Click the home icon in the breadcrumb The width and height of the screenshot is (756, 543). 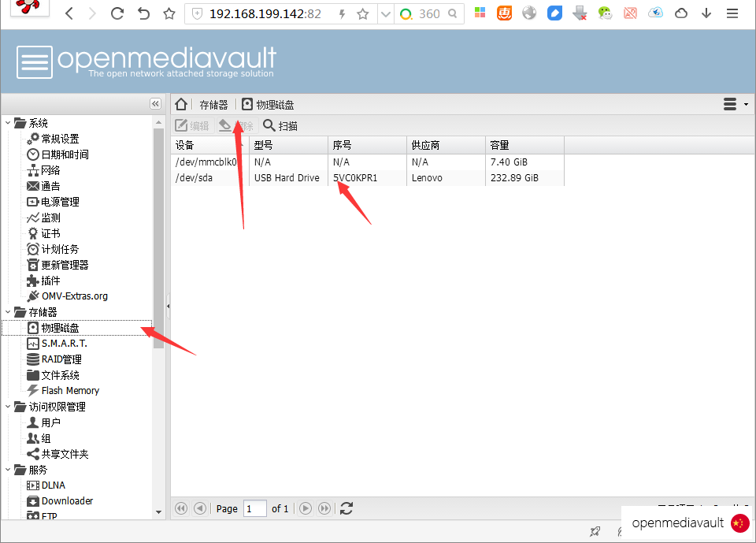(x=181, y=105)
